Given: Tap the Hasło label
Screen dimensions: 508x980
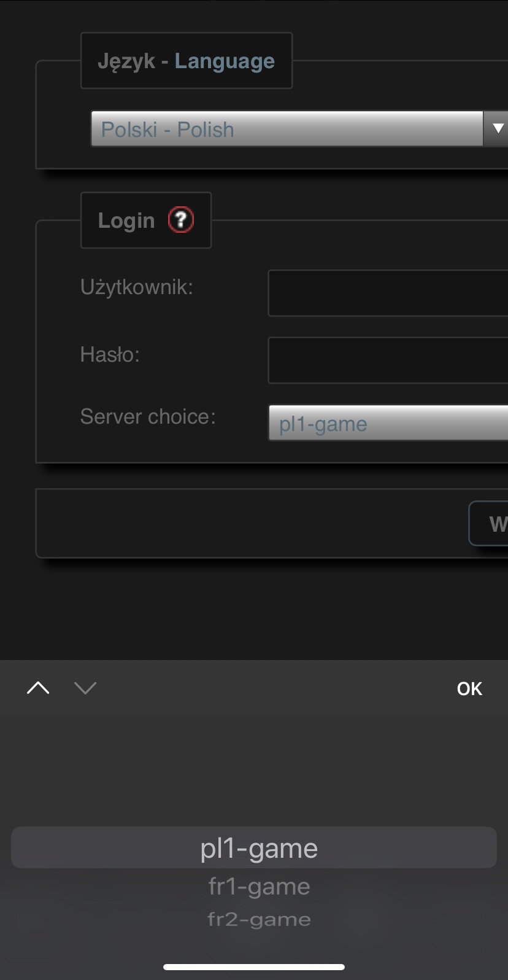Looking at the screenshot, I should coord(110,354).
